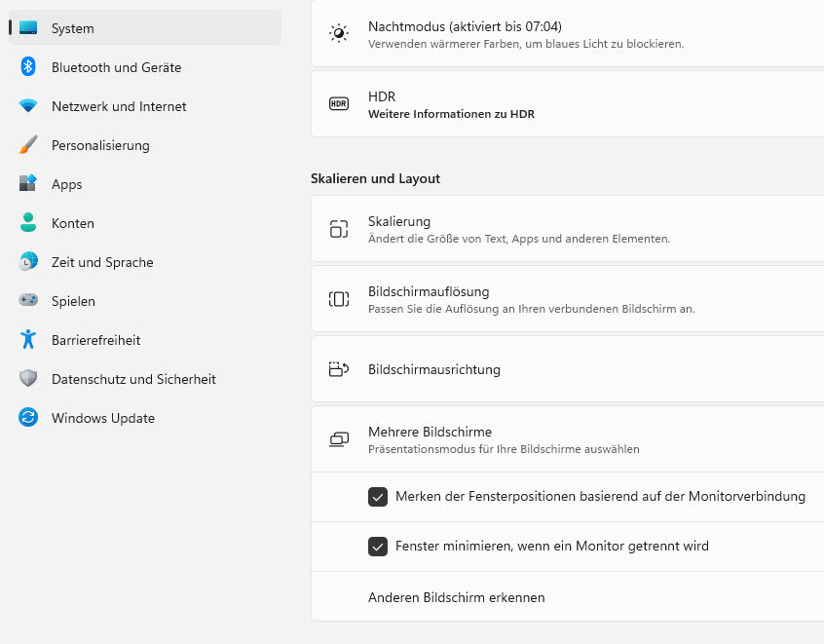
Task: Click the Windows Update refresh icon
Action: (28, 417)
